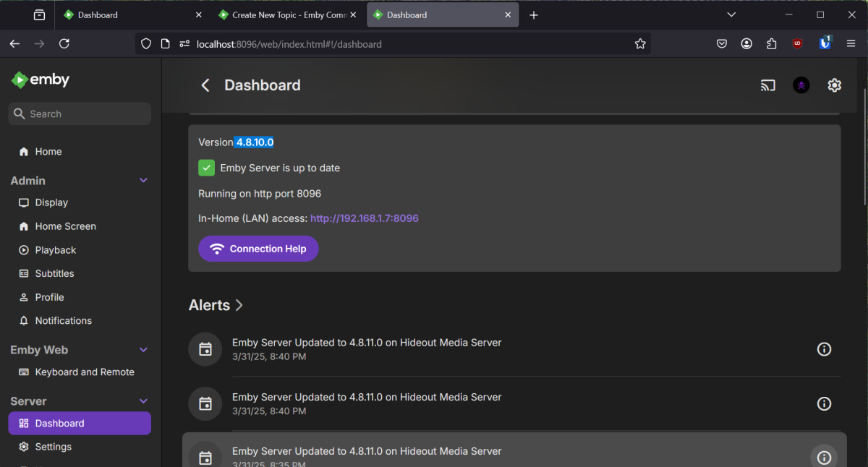Open Keyboard and Remote in the sidebar
The image size is (868, 467).
pos(80,372)
